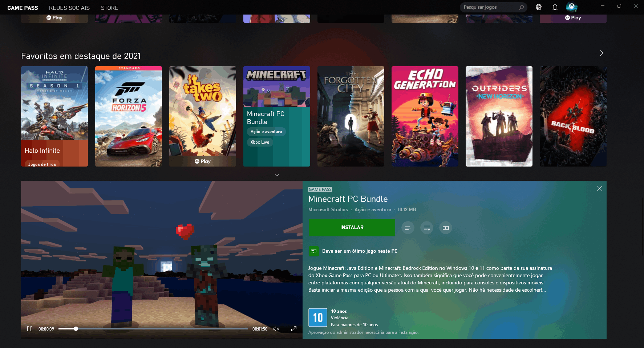Screen dimensions: 644x348
Task: Open the Outriders New Horizon cover
Action: click(499, 116)
